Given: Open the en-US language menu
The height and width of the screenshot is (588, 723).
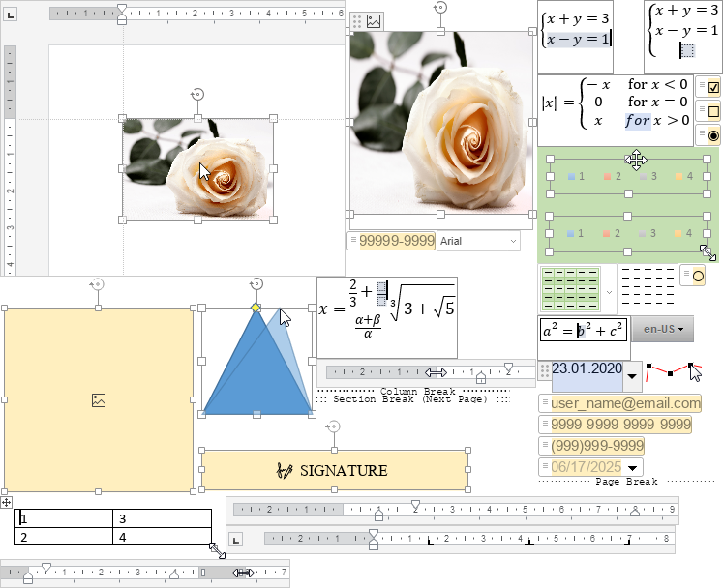Looking at the screenshot, I should pyautogui.click(x=668, y=330).
